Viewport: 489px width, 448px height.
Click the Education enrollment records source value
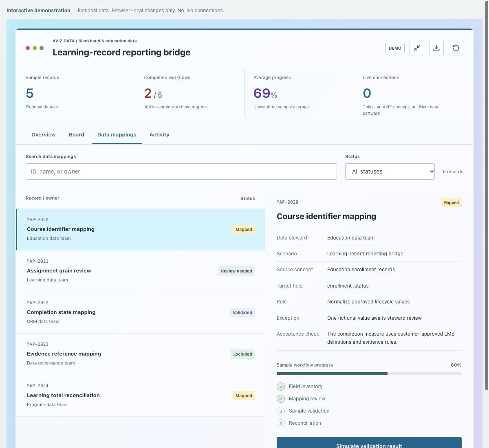[361, 270]
